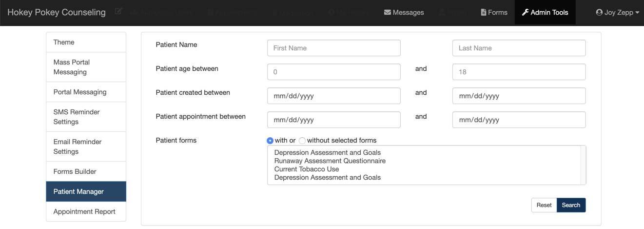This screenshot has width=644, height=229.
Task: Click the Search button
Action: pyautogui.click(x=571, y=205)
